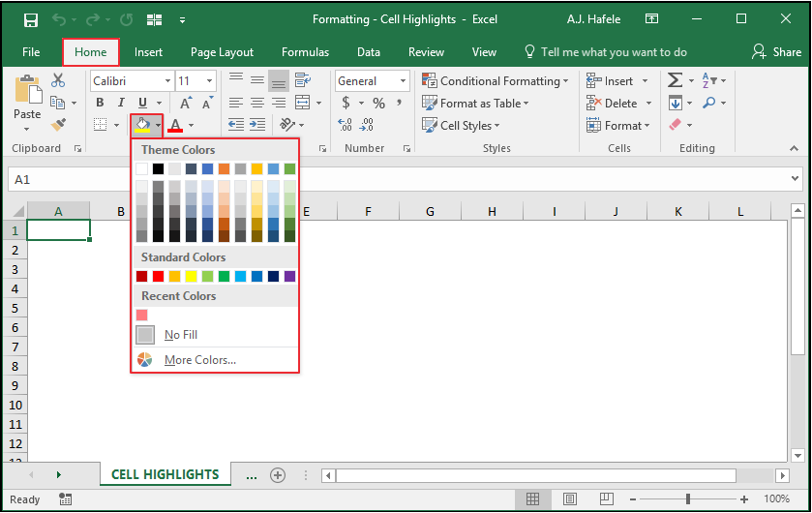
Task: Click the Copy icon
Action: pyautogui.click(x=57, y=103)
